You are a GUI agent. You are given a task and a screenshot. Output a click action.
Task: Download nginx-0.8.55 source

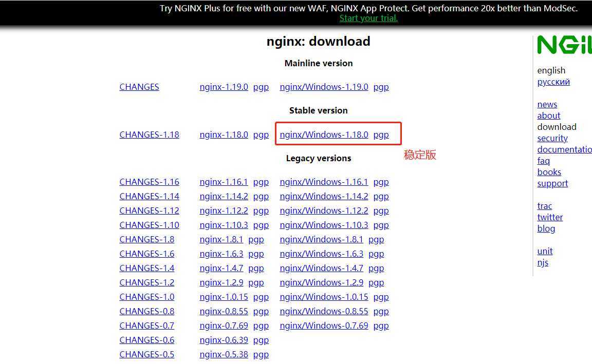(x=224, y=311)
